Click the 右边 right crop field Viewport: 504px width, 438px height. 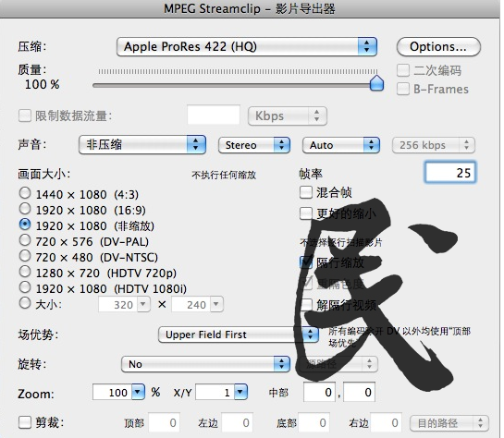click(386, 422)
